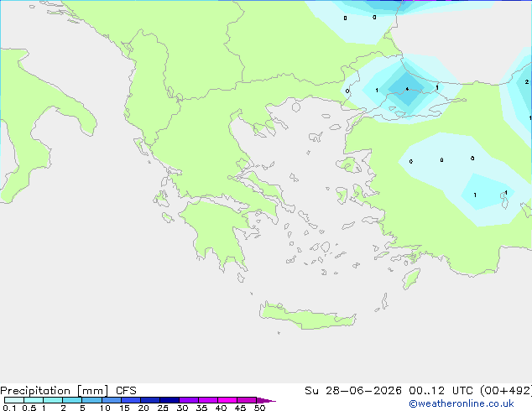Click the "25" legend label

163,408
